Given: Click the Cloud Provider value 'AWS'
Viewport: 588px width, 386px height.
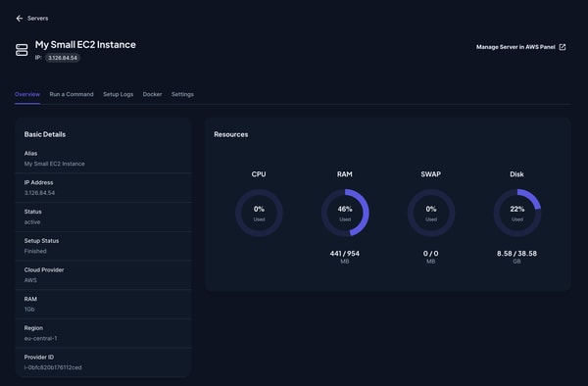Looking at the screenshot, I should click(x=30, y=280).
